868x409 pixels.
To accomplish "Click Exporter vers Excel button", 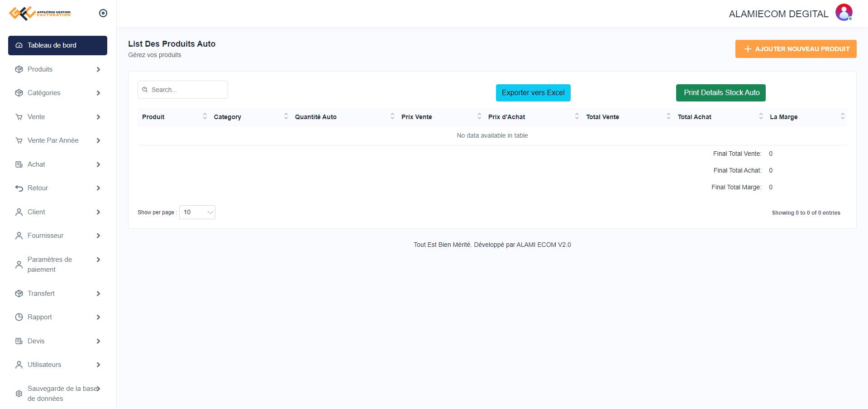I will (x=533, y=93).
